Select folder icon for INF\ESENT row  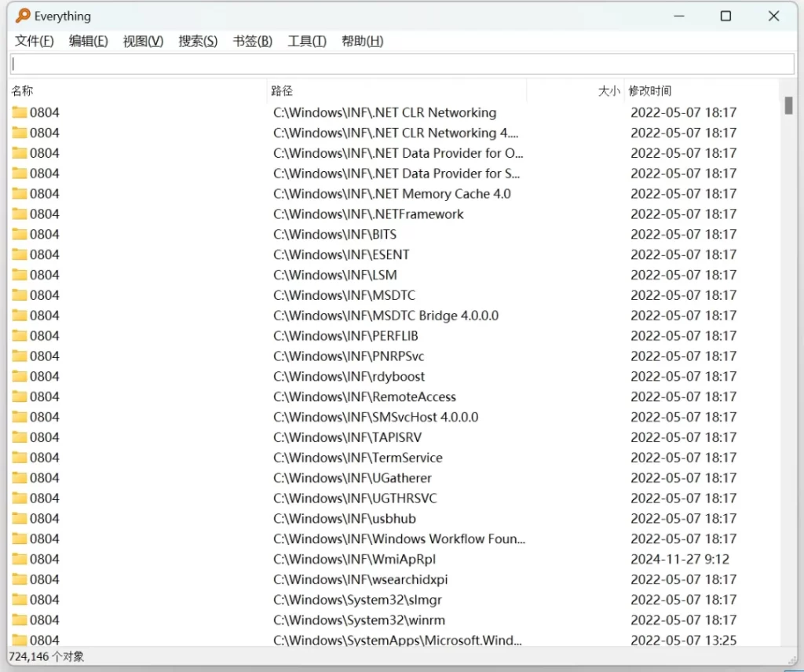tap(20, 254)
